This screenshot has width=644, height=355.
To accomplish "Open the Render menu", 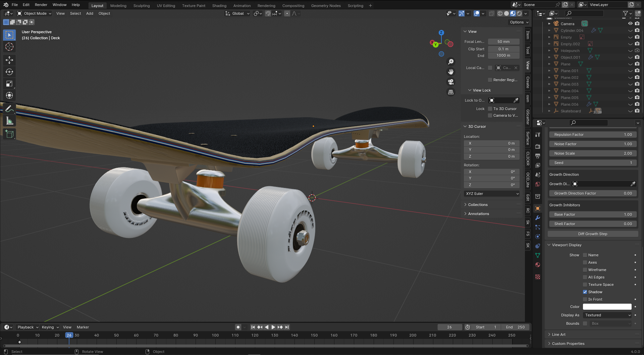I will point(41,5).
